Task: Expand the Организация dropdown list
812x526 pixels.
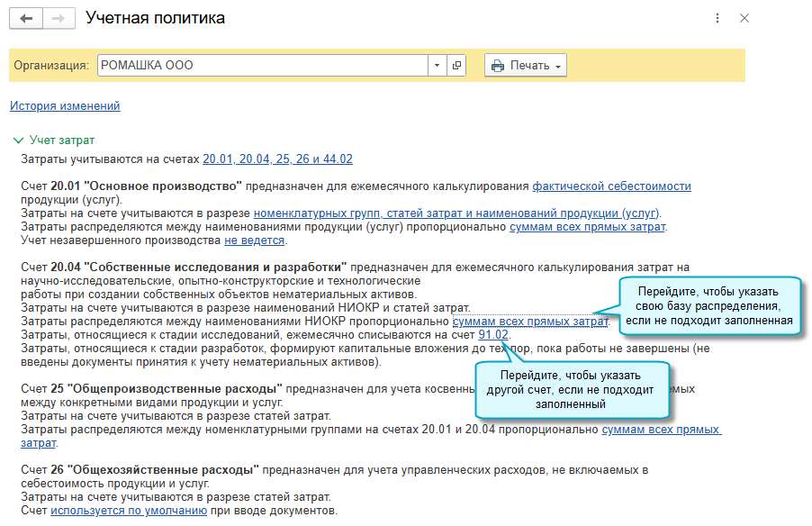Action: [x=437, y=66]
